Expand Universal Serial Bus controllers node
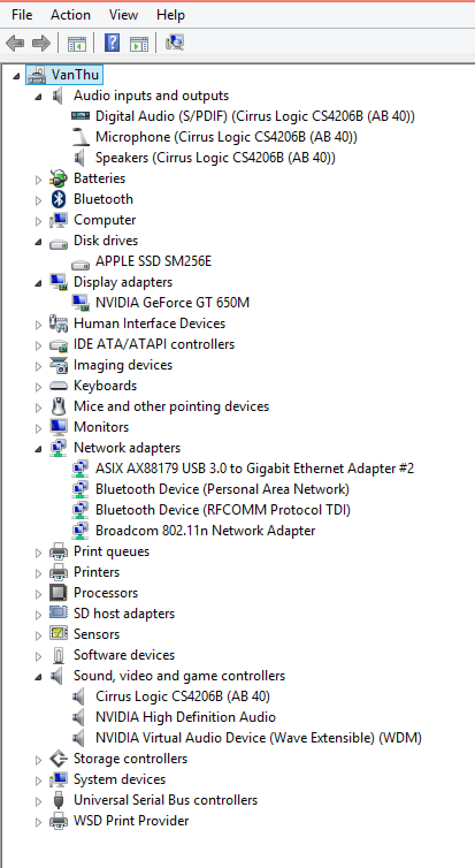 pos(39,801)
